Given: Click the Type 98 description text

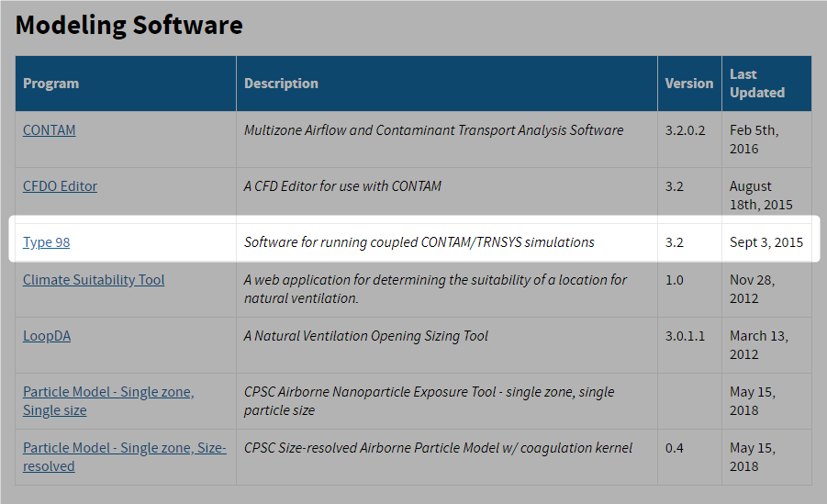Looking at the screenshot, I should pos(419,241).
